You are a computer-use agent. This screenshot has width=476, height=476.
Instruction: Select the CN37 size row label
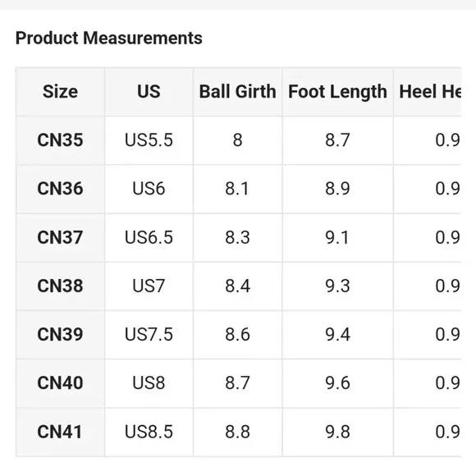coord(60,237)
